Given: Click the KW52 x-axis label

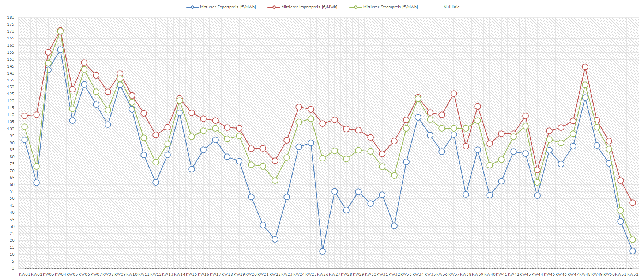Looking at the screenshot, I should (633, 274).
